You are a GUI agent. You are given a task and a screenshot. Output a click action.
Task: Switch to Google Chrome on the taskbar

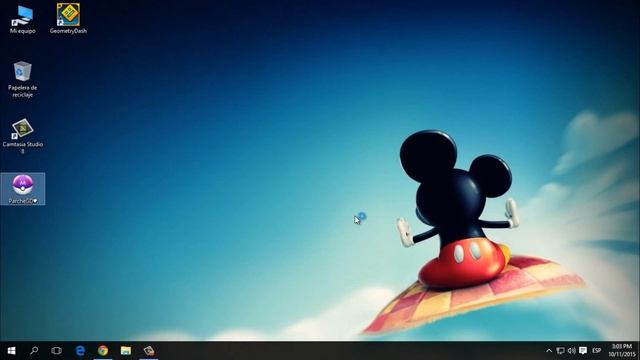[103, 351]
